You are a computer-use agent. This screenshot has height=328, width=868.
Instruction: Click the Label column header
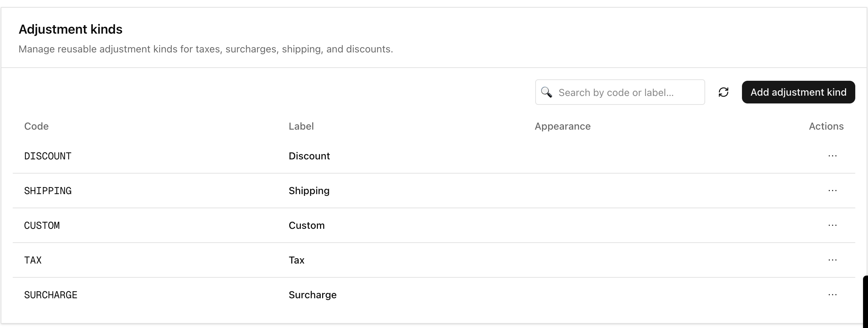tap(301, 126)
